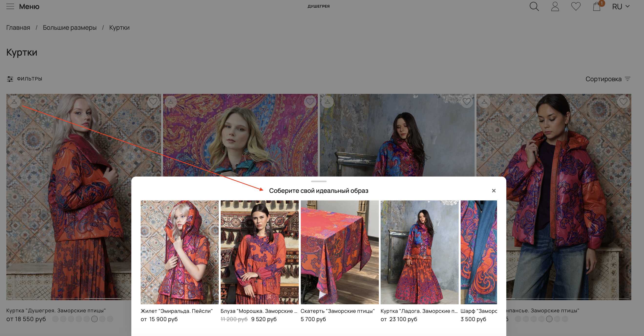This screenshot has height=336, width=644.
Task: Close the 'Соберите свой идеальный образ' popup
Action: pyautogui.click(x=494, y=191)
